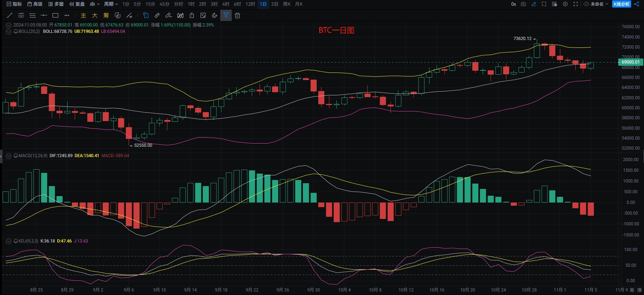Image resolution: width=644 pixels, height=295 pixels.
Task: Select the rectangle drawing tool
Action: pos(55,15)
